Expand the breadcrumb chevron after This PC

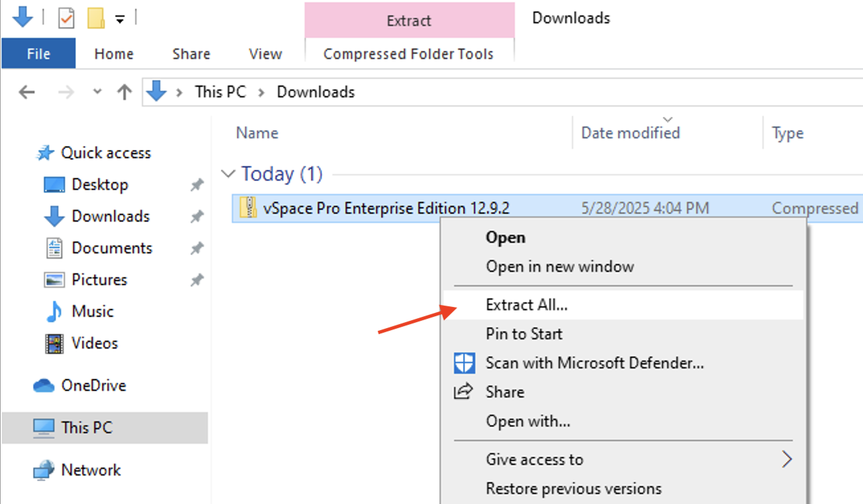(261, 92)
